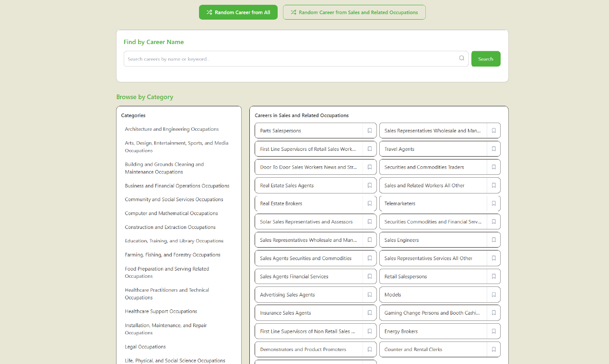The height and width of the screenshot is (364, 609).
Task: Bookmark Insurance Sales Agents career
Action: tap(370, 313)
